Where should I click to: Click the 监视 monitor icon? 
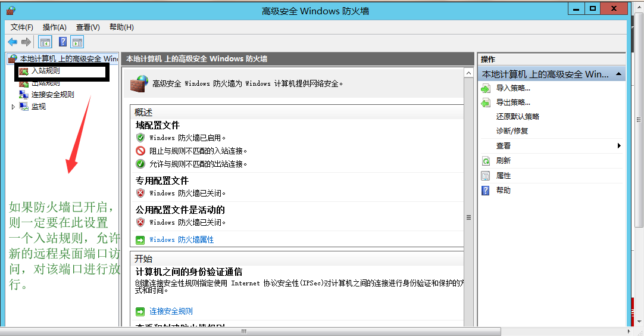pyautogui.click(x=24, y=107)
